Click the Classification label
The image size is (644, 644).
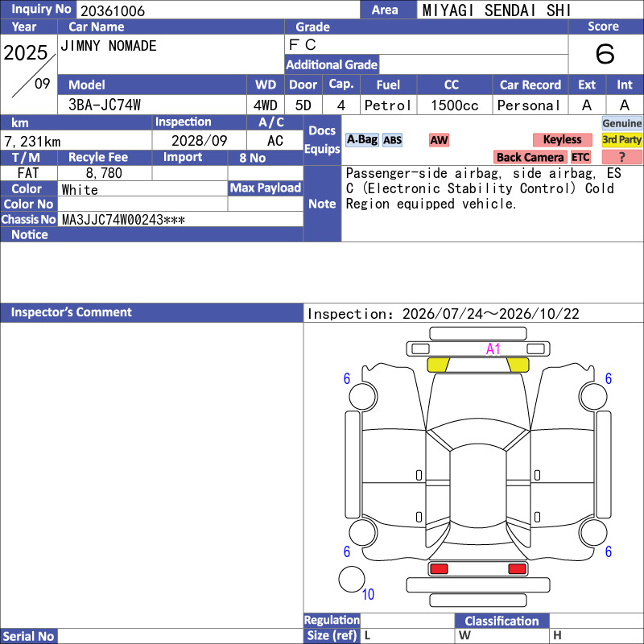tap(502, 621)
